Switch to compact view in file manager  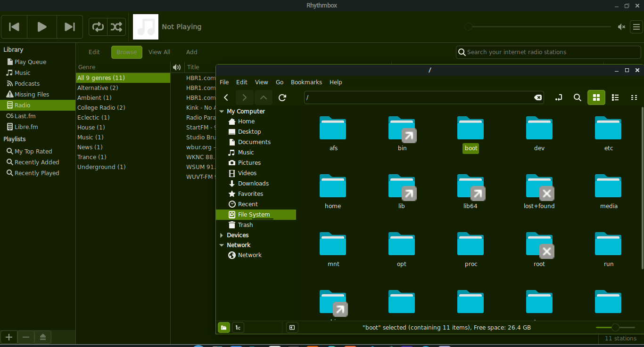pyautogui.click(x=634, y=97)
